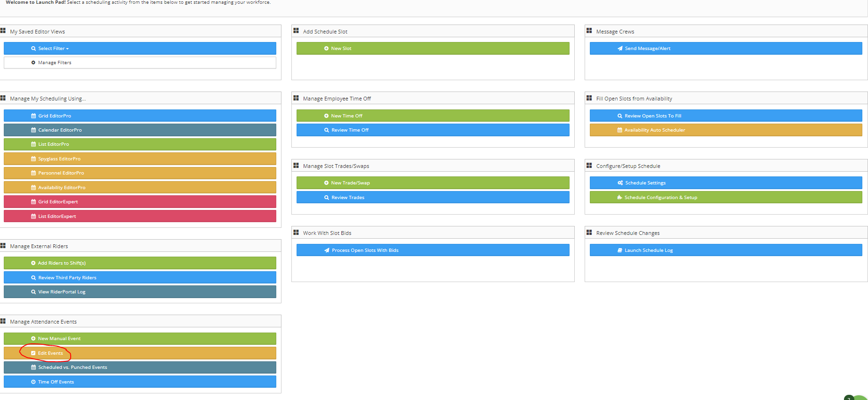Add Riders to Shift(s)
The height and width of the screenshot is (400, 868).
click(x=140, y=263)
